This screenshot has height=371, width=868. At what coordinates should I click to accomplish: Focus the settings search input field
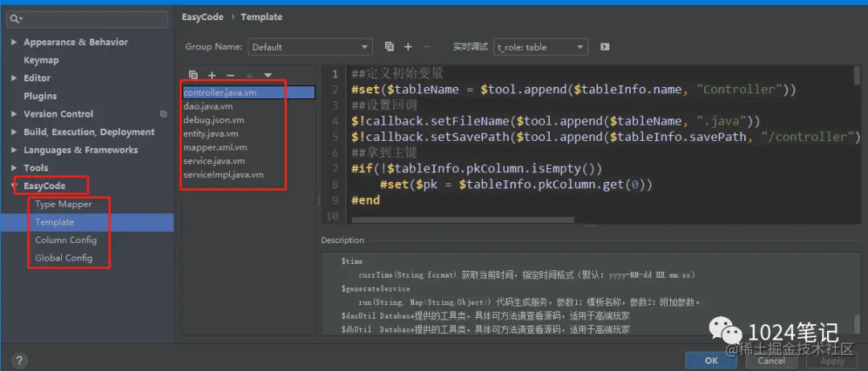[x=87, y=19]
